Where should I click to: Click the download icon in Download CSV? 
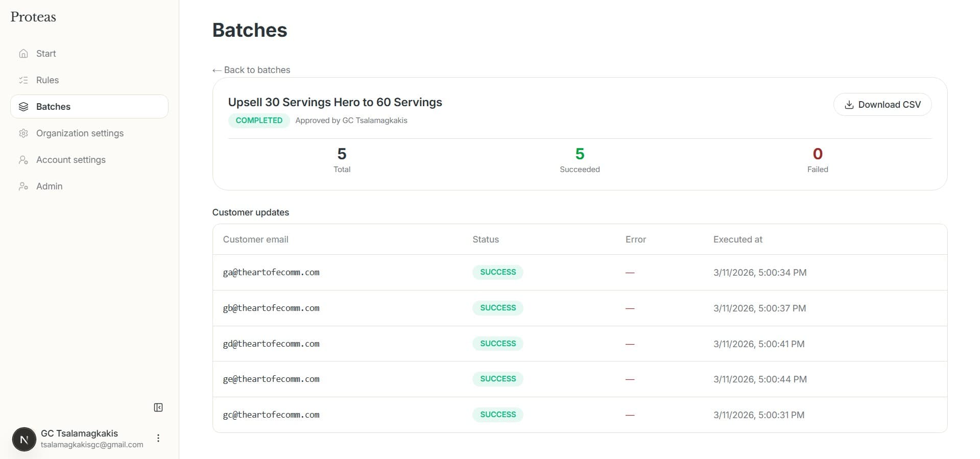tap(849, 105)
